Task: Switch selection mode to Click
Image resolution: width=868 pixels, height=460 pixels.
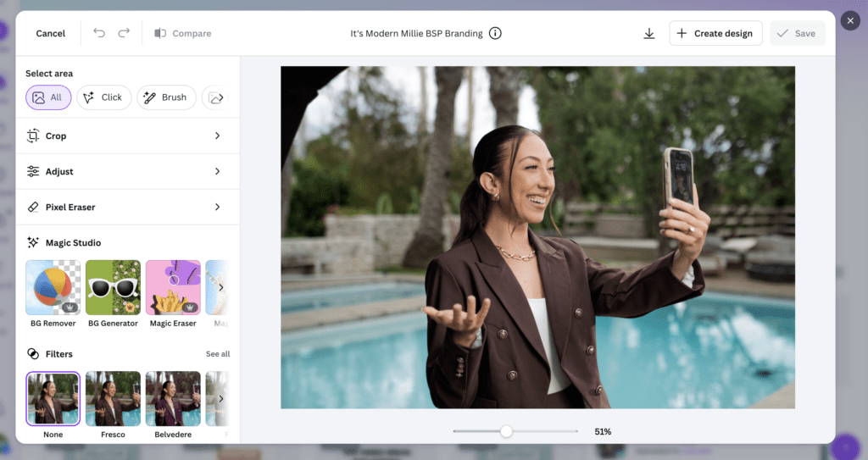Action: click(x=104, y=97)
